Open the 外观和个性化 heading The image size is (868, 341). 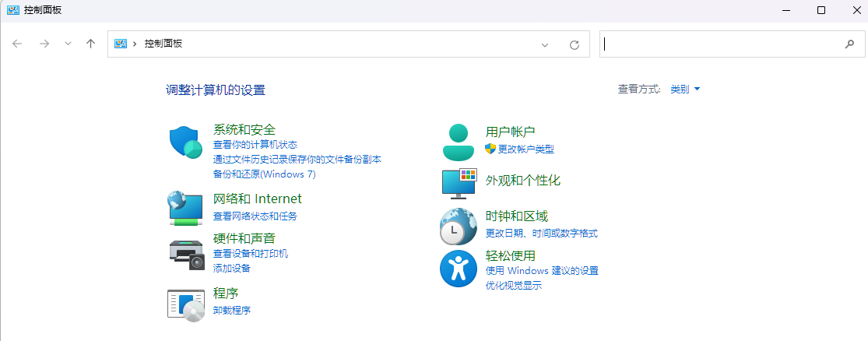pos(523,181)
